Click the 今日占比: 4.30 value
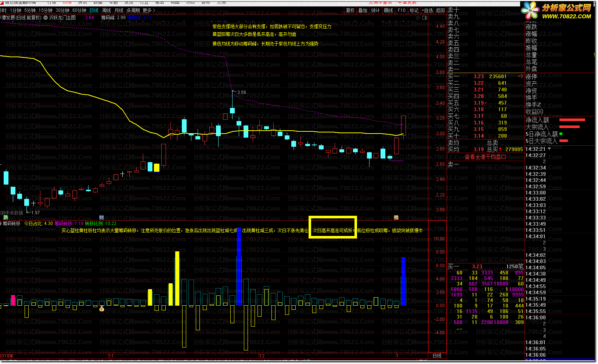598x364 pixels. pos(38,223)
